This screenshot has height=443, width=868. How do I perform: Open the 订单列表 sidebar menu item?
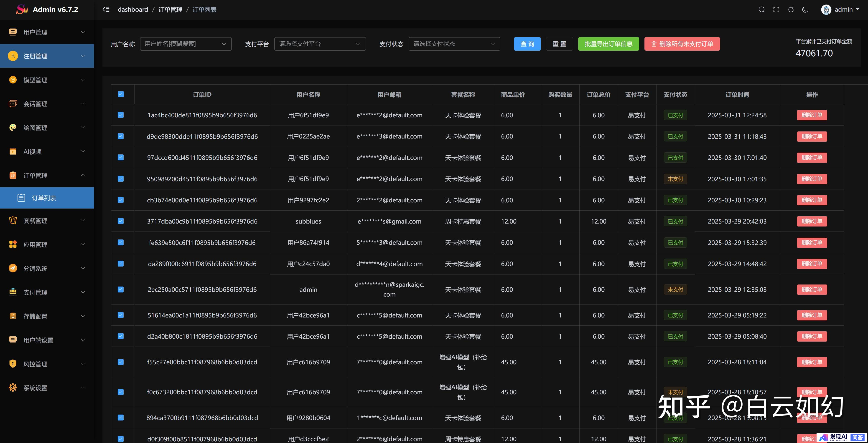[x=44, y=198]
